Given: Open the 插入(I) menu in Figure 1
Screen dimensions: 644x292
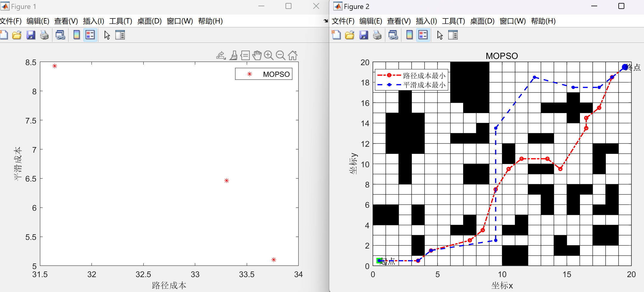Looking at the screenshot, I should click(93, 21).
